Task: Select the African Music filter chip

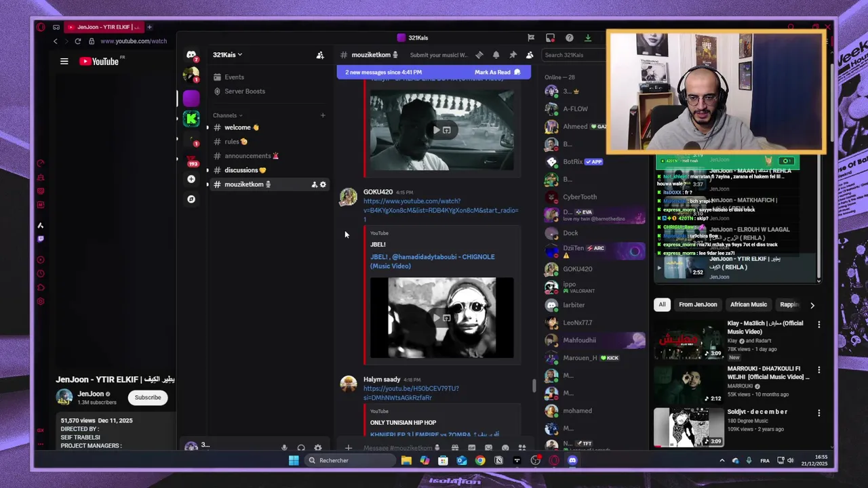Action: pos(749,305)
